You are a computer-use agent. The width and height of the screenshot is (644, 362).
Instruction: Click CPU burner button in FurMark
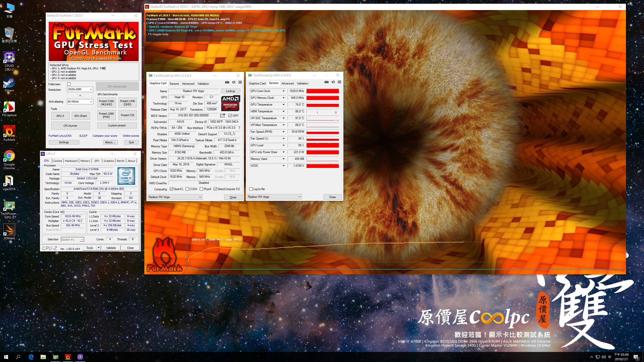(70, 126)
